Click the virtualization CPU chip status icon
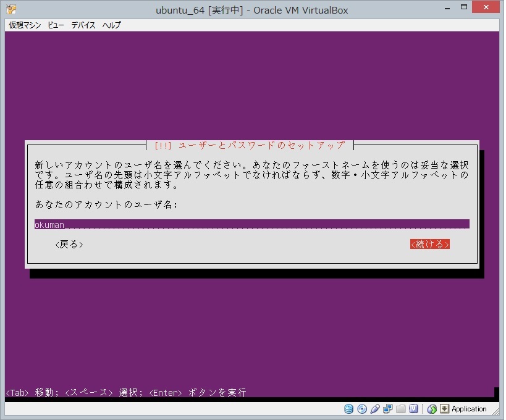Viewport: 506px width, 420px height. click(413, 409)
